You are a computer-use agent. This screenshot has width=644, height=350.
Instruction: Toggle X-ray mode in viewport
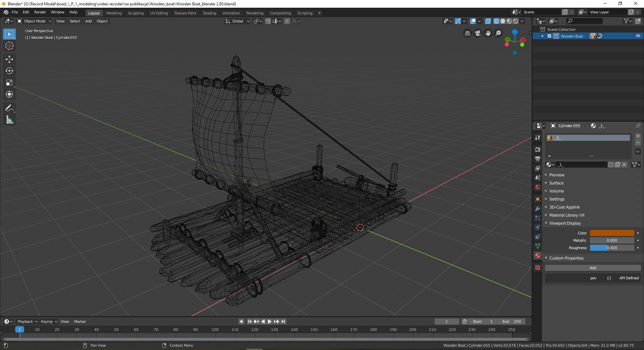[x=488, y=21]
